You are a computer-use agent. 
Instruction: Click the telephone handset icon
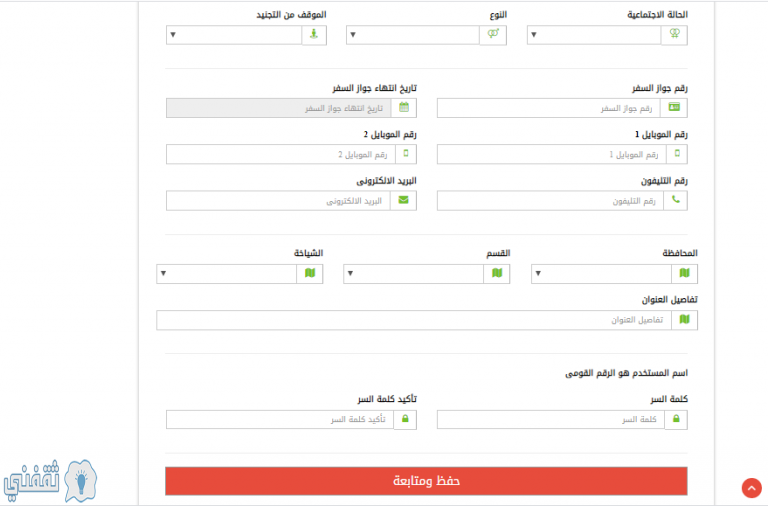[x=676, y=200]
